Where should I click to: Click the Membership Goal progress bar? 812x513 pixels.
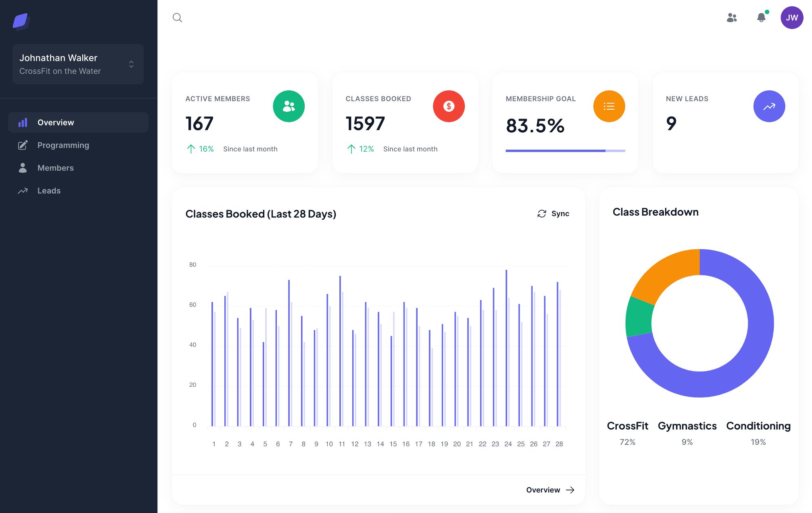(x=565, y=151)
